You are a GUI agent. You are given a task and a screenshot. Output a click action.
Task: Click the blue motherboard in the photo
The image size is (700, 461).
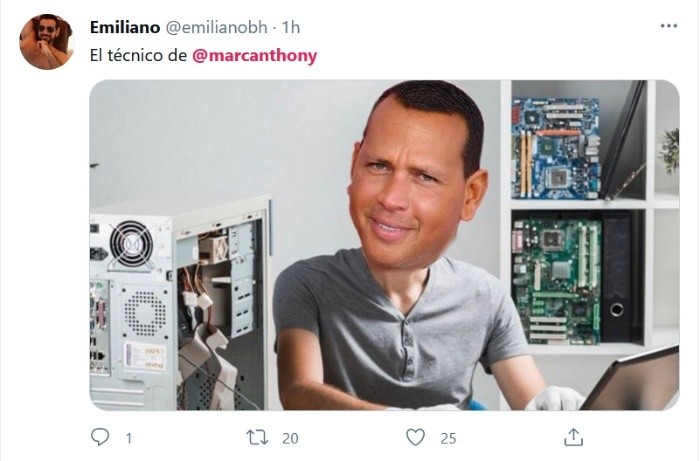coord(556,149)
